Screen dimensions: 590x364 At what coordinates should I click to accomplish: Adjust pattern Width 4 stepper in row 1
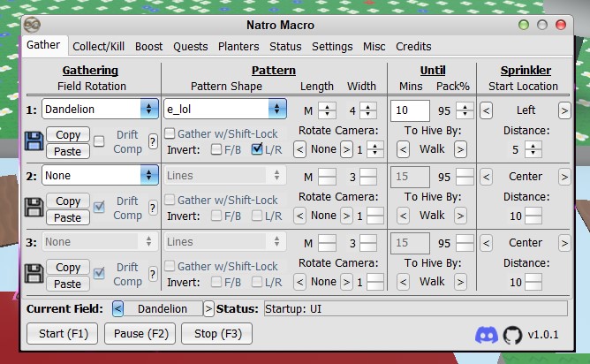point(367,110)
